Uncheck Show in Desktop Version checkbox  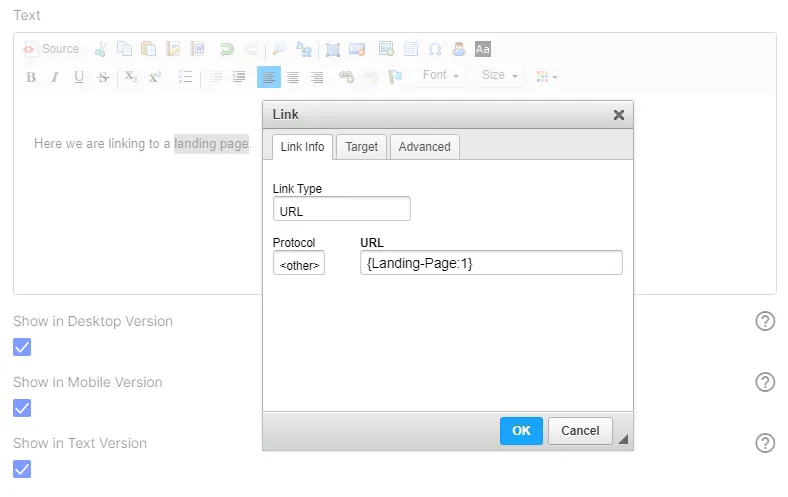[22, 347]
